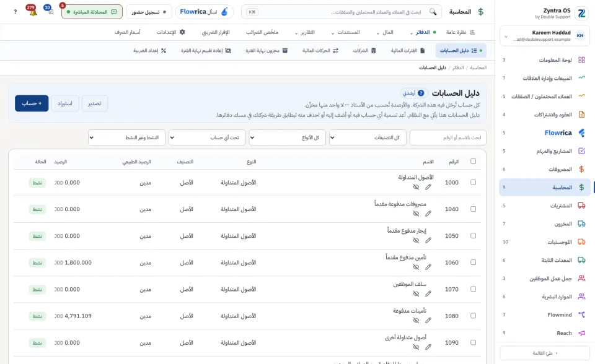The width and height of the screenshot is (595, 364).
Task: Click the edit pencil for account 1070
Action: pyautogui.click(x=428, y=293)
